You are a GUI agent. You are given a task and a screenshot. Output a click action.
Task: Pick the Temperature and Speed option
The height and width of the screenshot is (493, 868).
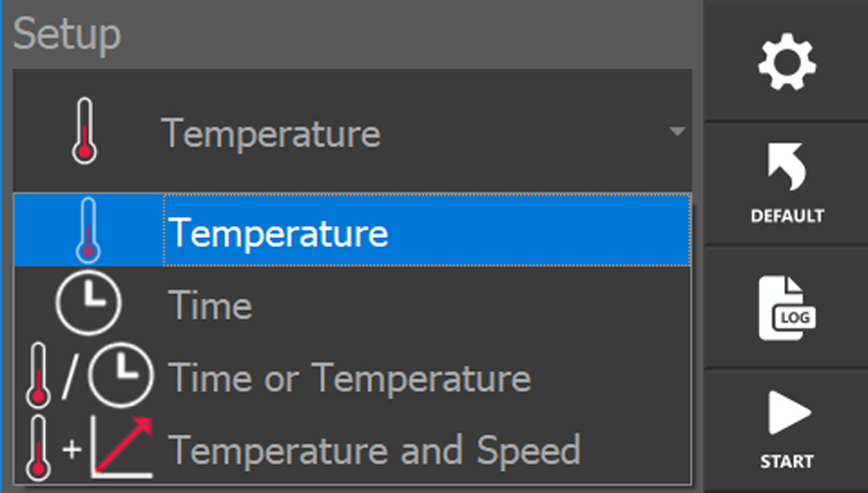tap(374, 450)
